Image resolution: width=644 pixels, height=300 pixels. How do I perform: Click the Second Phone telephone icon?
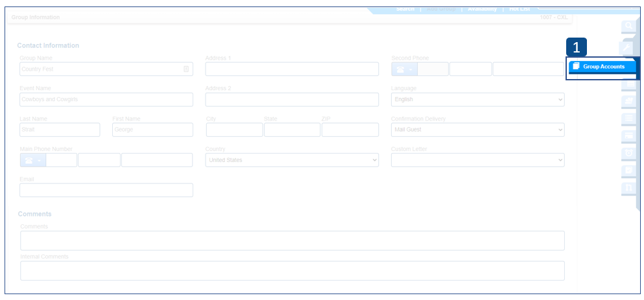[404, 69]
